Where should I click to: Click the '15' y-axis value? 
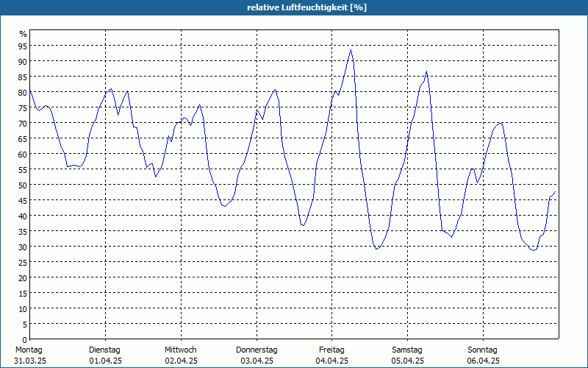point(23,293)
